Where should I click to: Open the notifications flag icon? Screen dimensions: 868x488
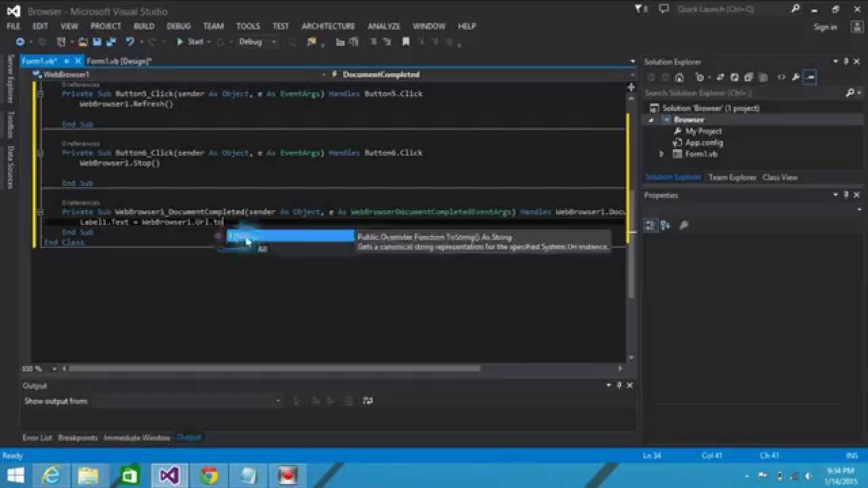point(639,9)
